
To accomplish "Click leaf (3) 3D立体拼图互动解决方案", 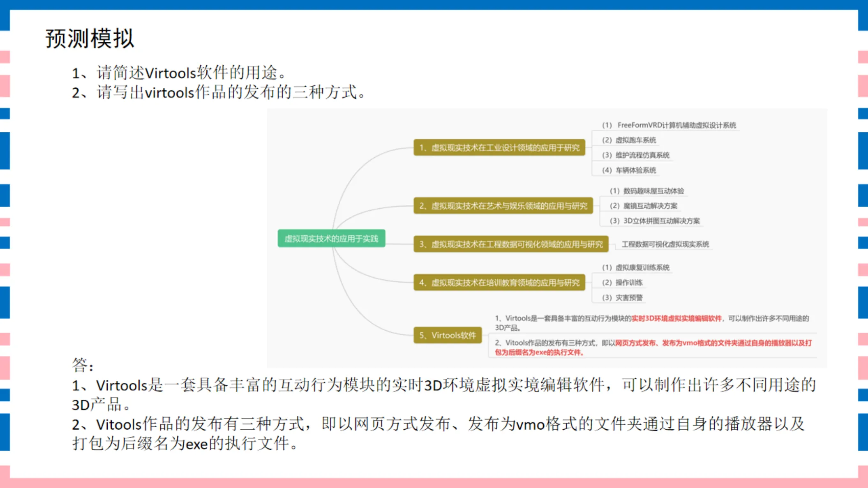I will [655, 221].
